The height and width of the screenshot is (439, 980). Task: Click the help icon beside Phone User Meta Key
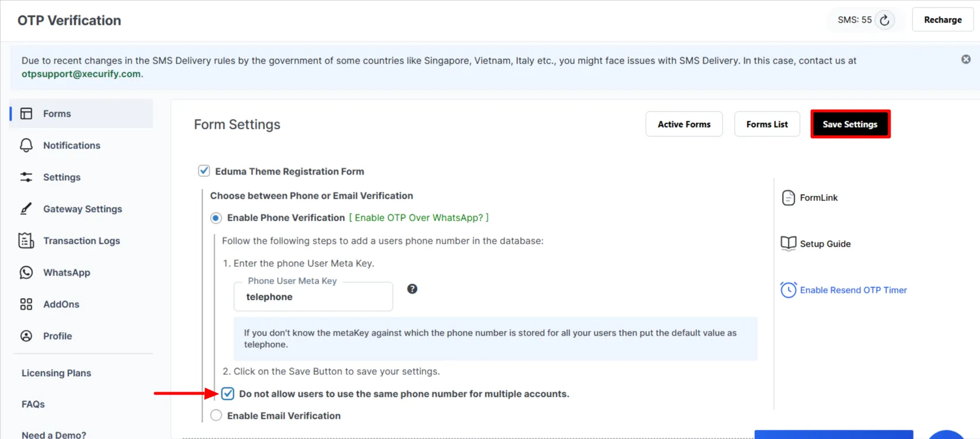[x=412, y=288]
